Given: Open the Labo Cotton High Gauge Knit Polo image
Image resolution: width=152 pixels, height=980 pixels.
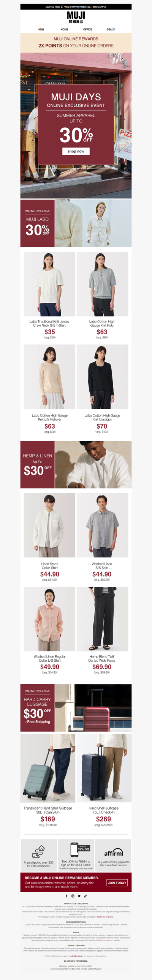Looking at the screenshot, I should 102,284.
